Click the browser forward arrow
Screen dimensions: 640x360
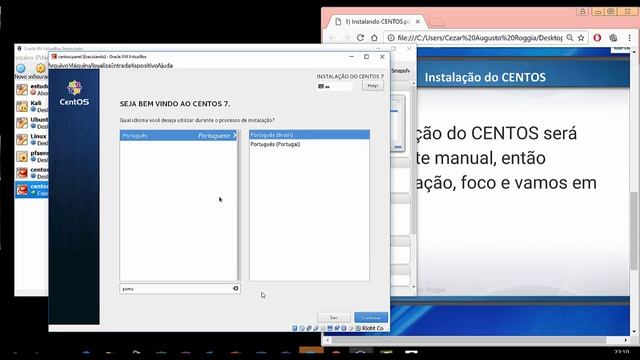[x=346, y=38]
